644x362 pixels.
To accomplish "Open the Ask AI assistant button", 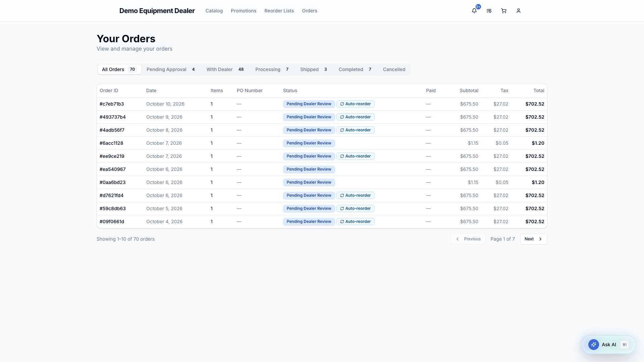I will click(x=608, y=345).
